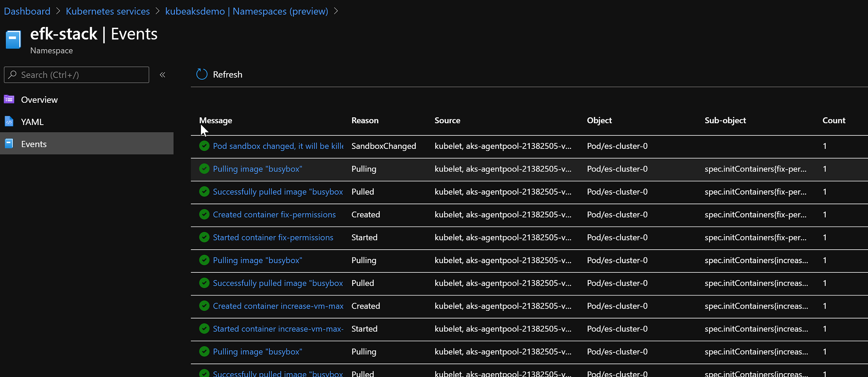Open 'Started container fix-permissions' event link
868x377 pixels.
click(x=273, y=237)
